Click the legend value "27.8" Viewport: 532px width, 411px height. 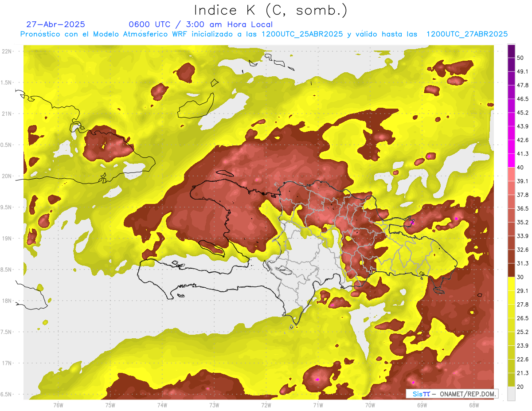(523, 305)
